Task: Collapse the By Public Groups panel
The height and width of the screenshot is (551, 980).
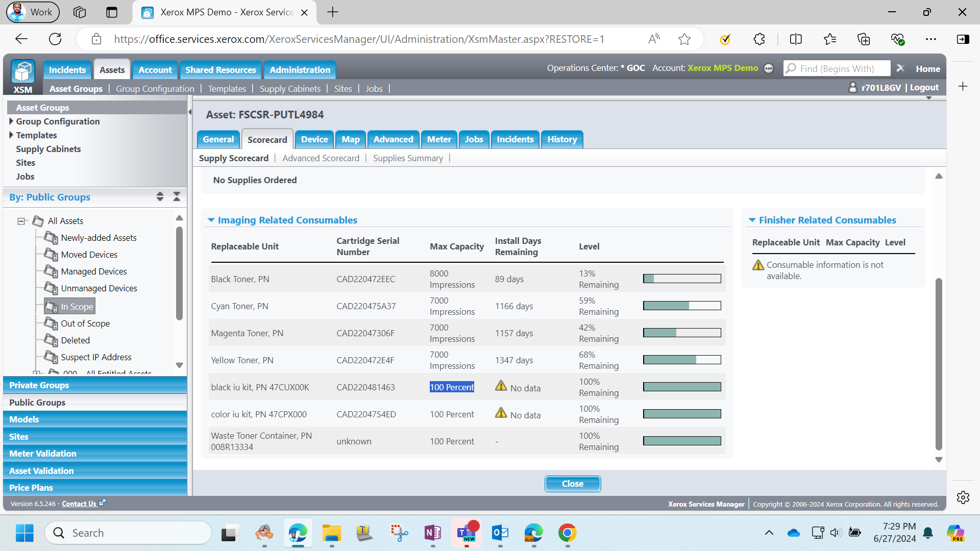Action: (x=177, y=197)
